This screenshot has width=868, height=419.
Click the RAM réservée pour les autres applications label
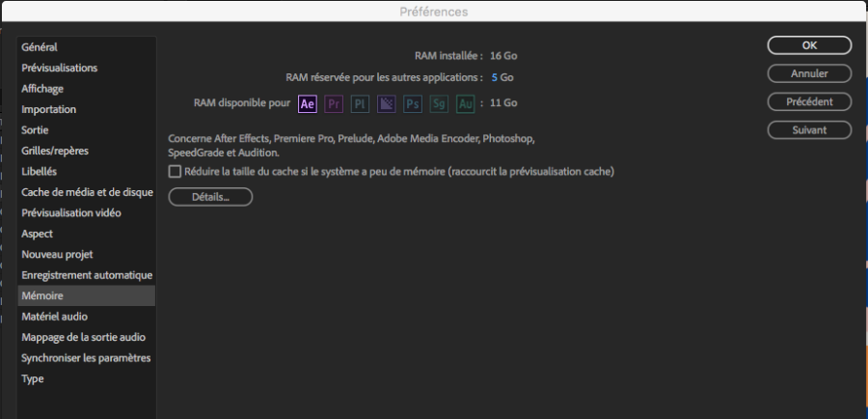384,77
